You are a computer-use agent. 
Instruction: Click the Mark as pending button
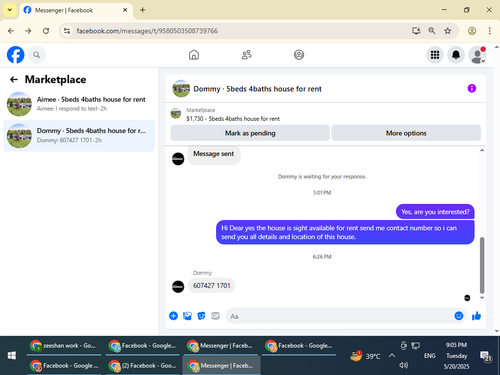(250, 133)
